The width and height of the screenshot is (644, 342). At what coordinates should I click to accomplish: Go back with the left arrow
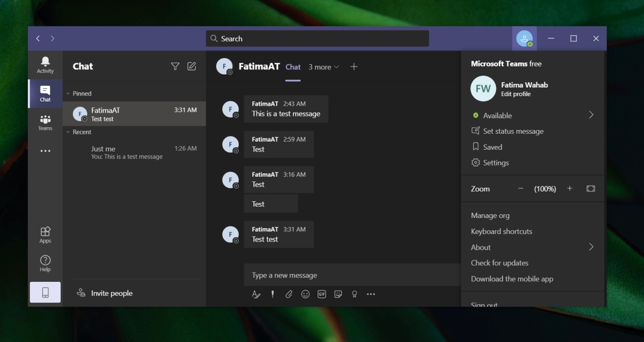38,39
